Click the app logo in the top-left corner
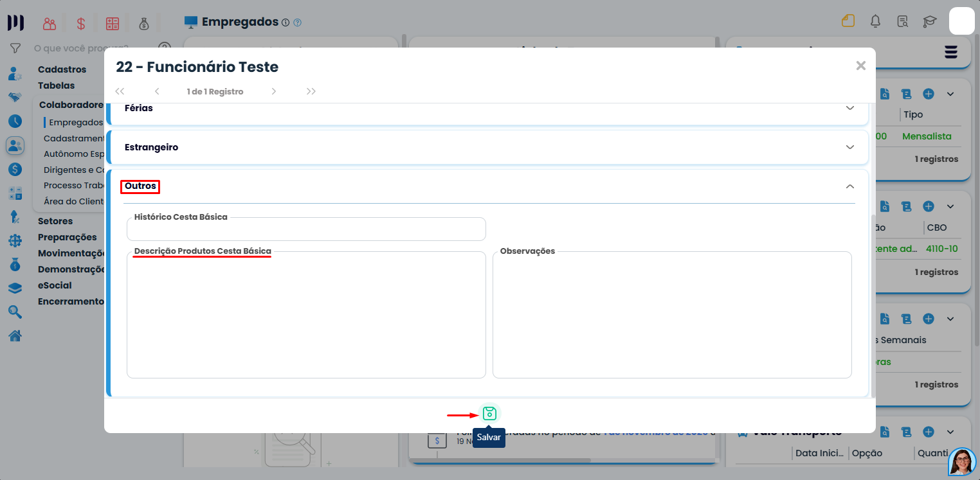This screenshot has width=980, height=480. pos(15,22)
